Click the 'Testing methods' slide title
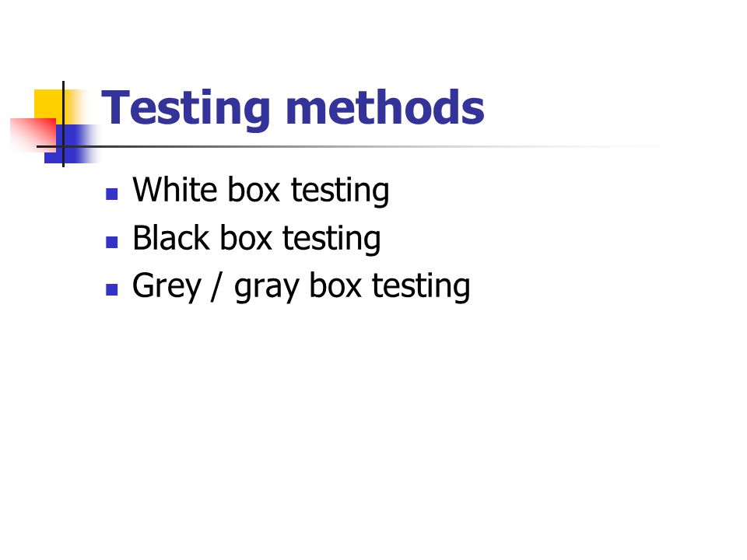The width and height of the screenshot is (747, 560). coord(293,109)
